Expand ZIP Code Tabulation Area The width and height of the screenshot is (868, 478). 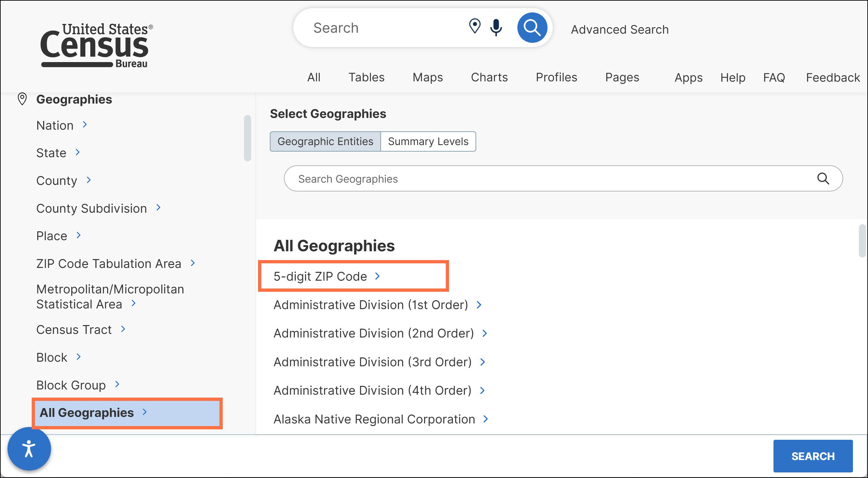[x=116, y=264]
